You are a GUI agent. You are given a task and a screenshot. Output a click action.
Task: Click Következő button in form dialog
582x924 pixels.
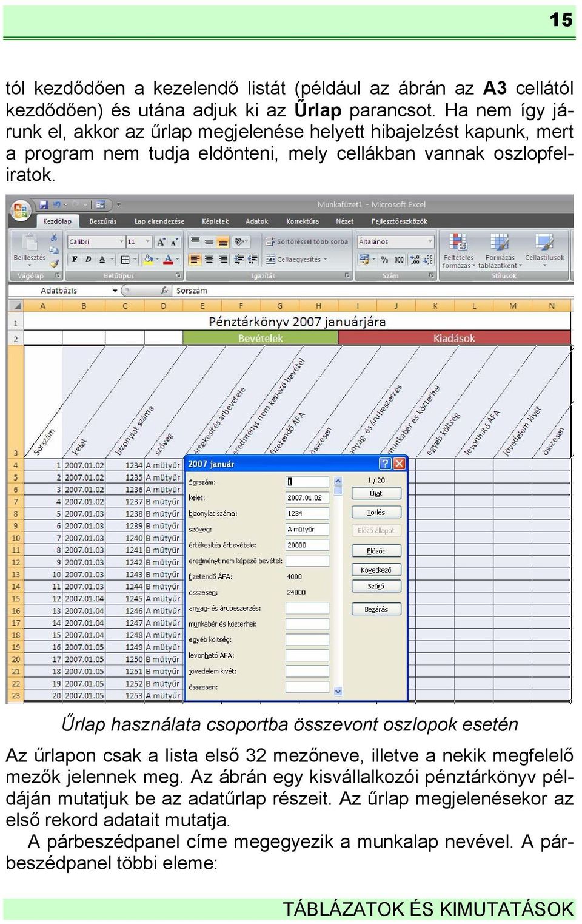(376, 570)
